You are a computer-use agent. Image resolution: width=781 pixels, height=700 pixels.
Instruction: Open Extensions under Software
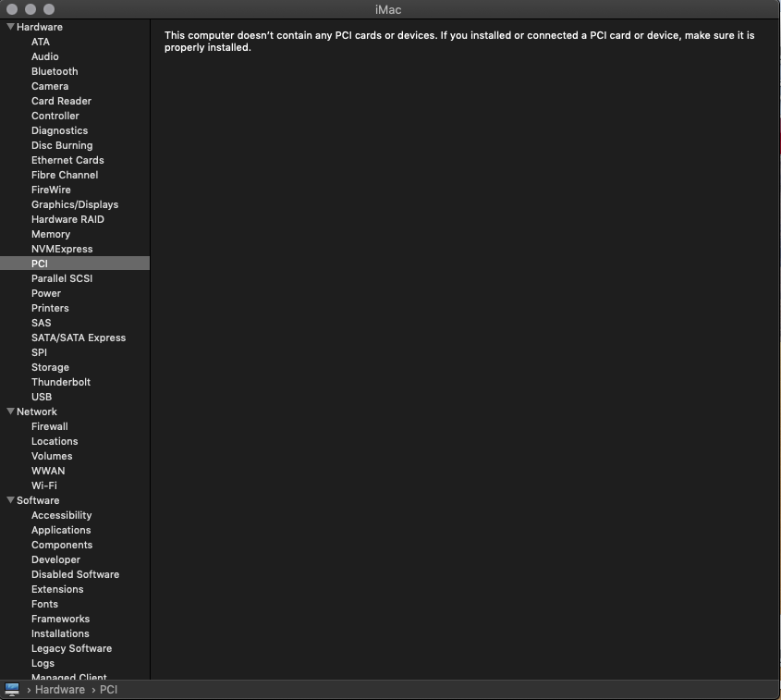pos(57,589)
